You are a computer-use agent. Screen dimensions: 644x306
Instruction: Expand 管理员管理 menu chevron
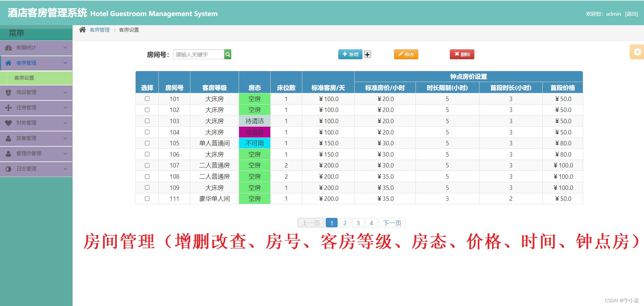pyautogui.click(x=65, y=154)
